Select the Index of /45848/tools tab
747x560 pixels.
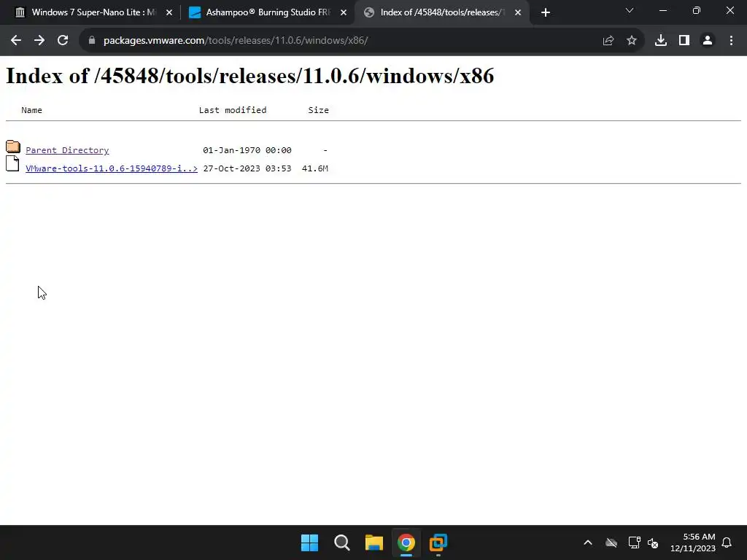pos(442,12)
